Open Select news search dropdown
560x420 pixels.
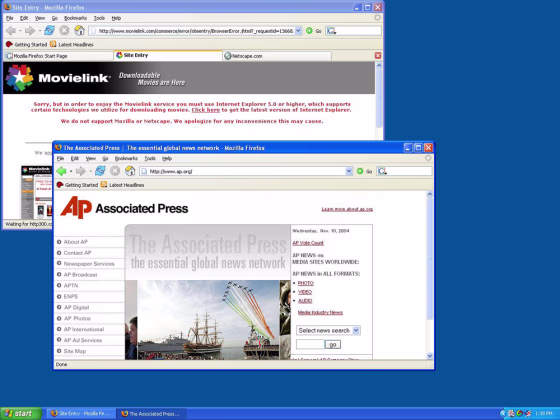(328, 330)
